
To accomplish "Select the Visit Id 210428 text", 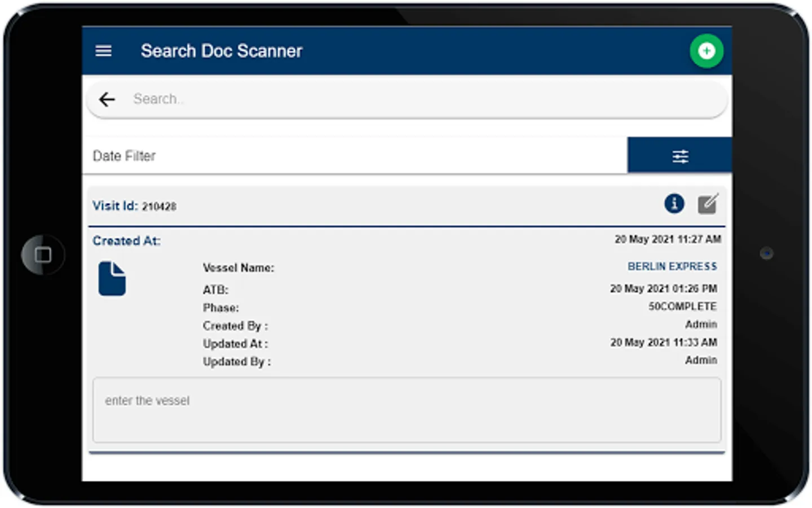I will pos(134,206).
